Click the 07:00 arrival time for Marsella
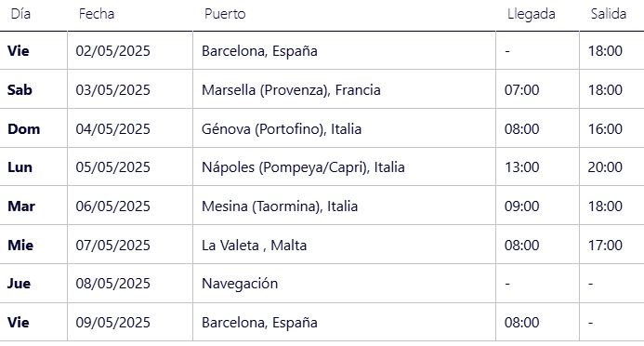 point(521,90)
